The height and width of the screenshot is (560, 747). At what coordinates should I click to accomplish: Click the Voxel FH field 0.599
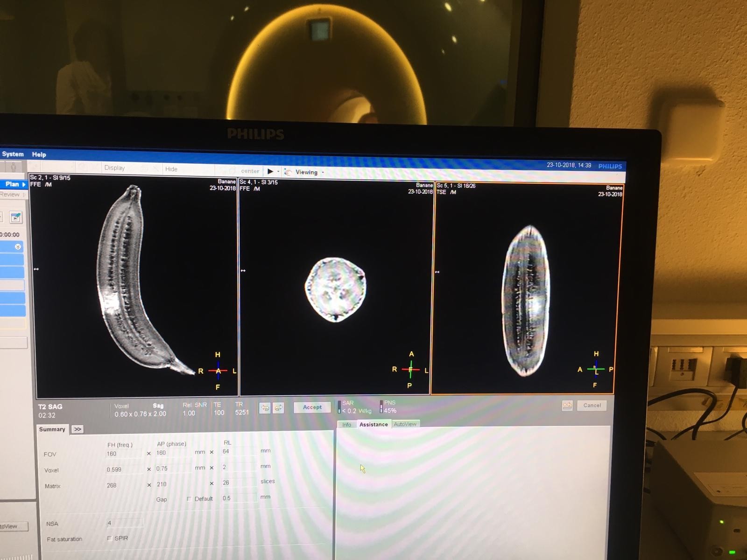[123, 469]
